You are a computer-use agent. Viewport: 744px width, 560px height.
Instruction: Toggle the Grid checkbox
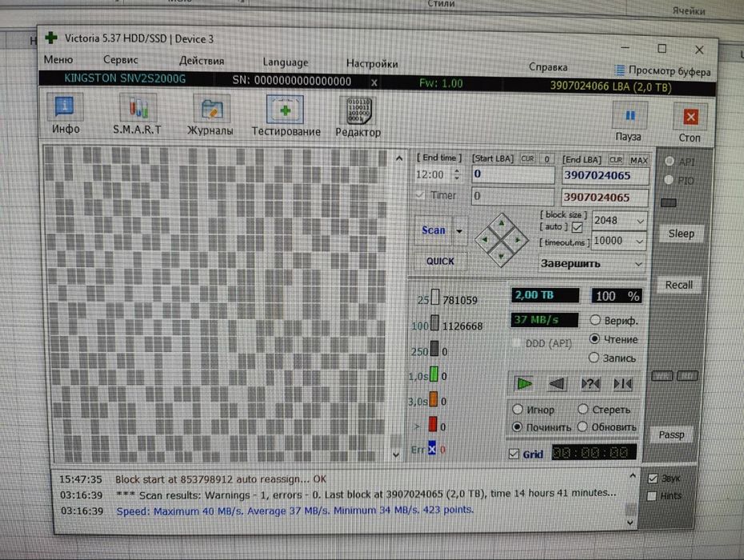point(514,454)
